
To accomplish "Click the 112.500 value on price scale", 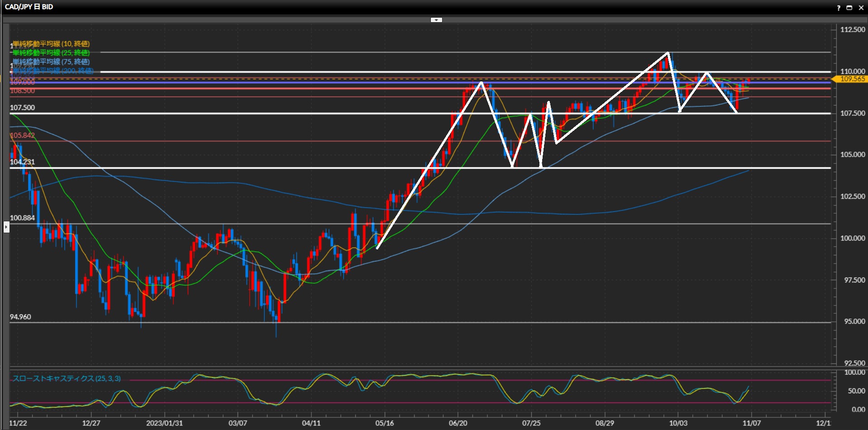I will [x=852, y=29].
